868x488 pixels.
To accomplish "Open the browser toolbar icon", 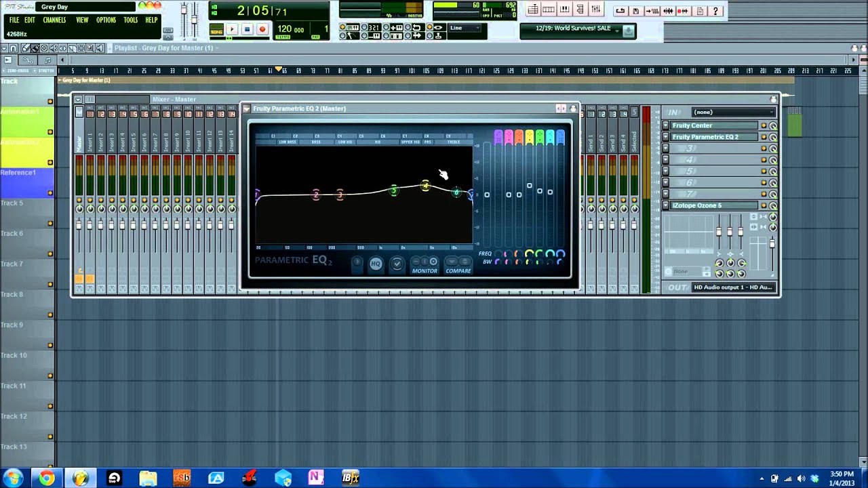I will point(580,9).
